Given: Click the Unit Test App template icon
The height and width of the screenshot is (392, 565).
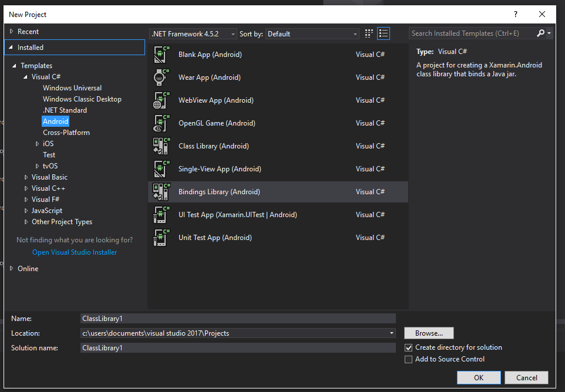Looking at the screenshot, I should (x=161, y=238).
